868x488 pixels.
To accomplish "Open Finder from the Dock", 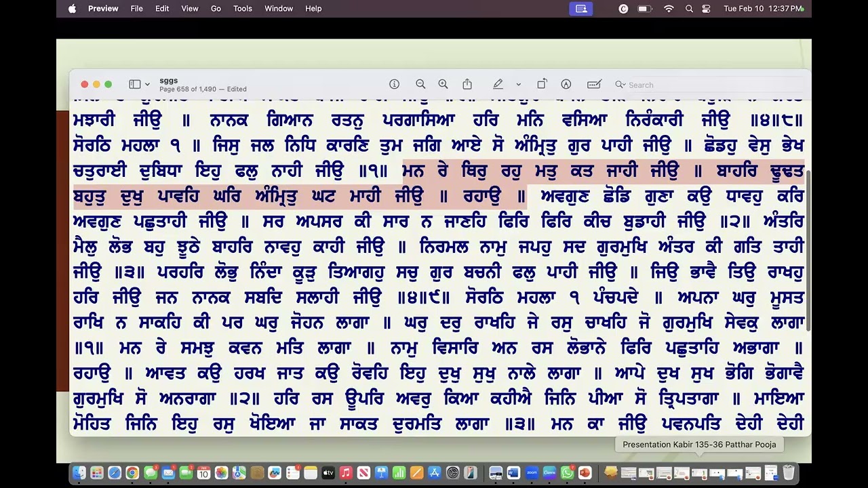I will pyautogui.click(x=80, y=472).
